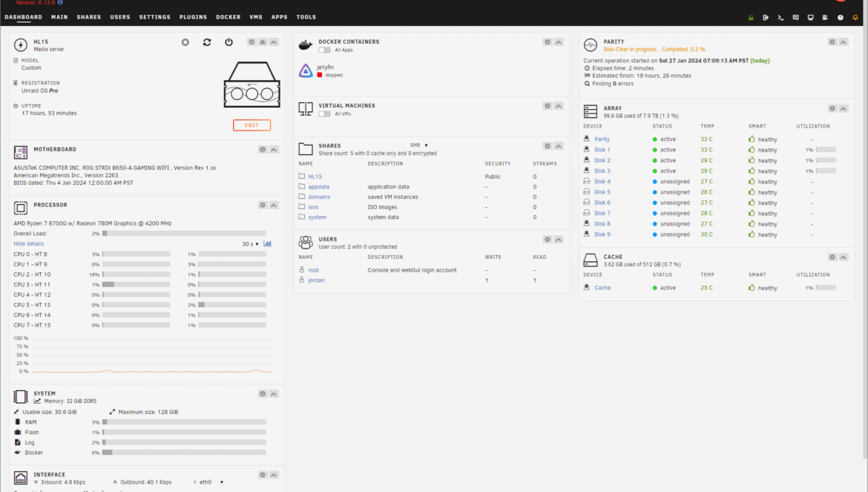Switch to the Plugins menu tab
Screen dimensions: 868x492
pos(193,17)
